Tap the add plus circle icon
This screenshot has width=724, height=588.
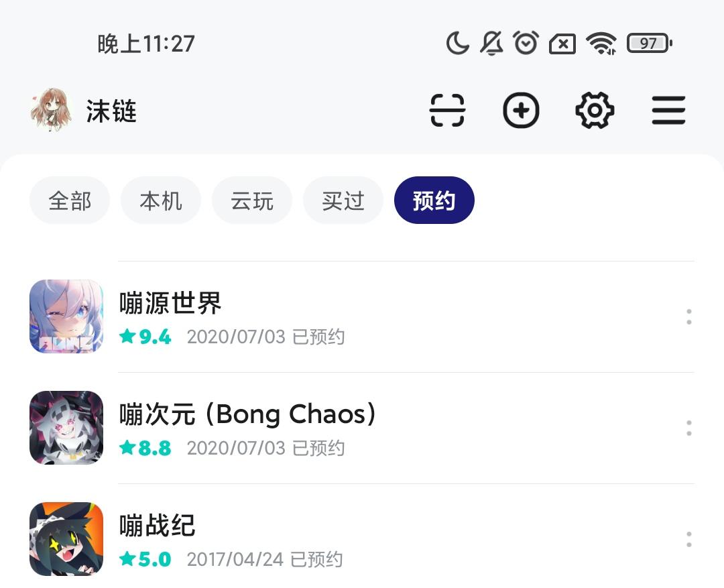[x=521, y=111]
